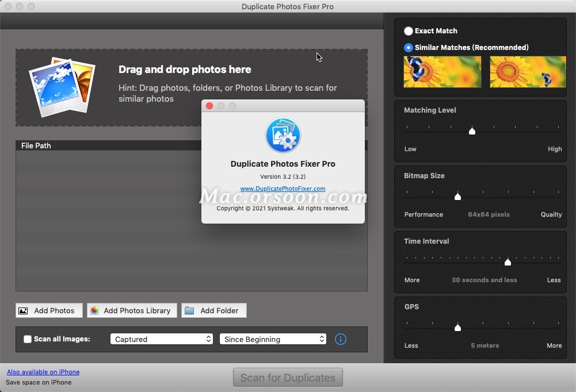Click the picture icon on Add Photos
The height and width of the screenshot is (392, 576).
click(x=23, y=311)
